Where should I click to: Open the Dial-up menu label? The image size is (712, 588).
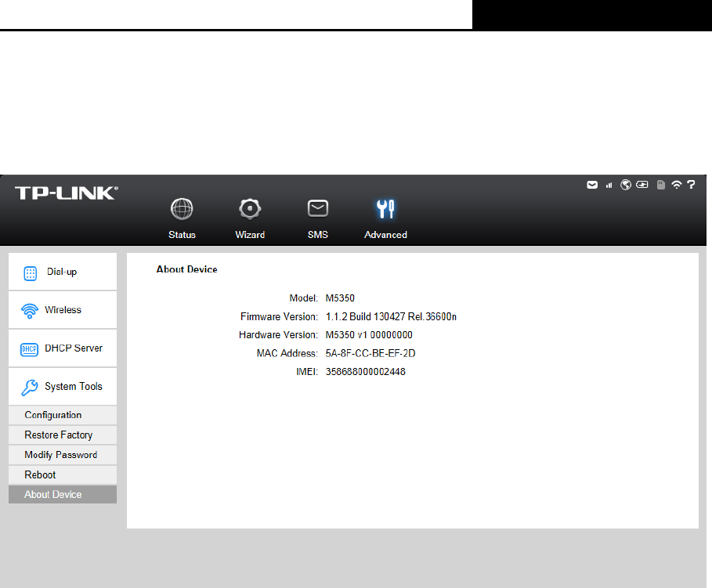(62, 272)
